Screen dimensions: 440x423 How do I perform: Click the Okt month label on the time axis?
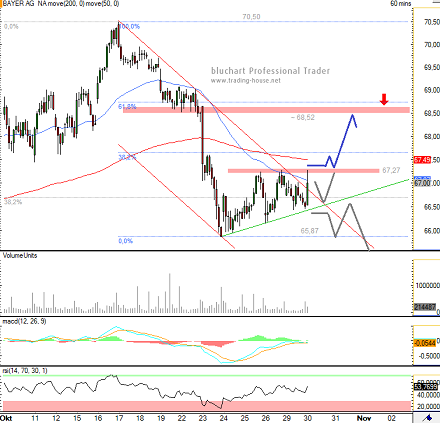6,418
